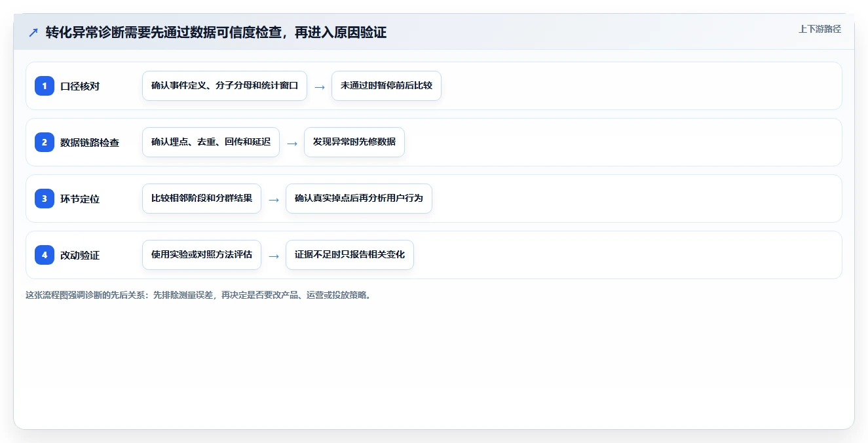Click the 发现异常时先修数据 box
Screen dimensions: 868x443
[354, 142]
